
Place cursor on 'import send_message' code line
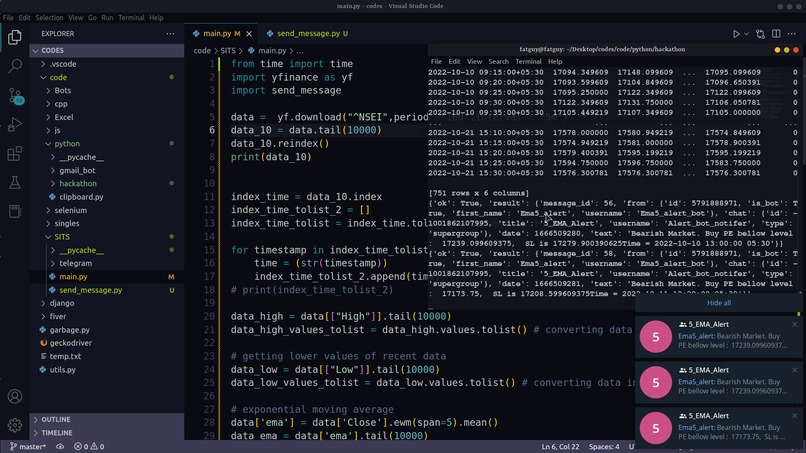pos(286,90)
